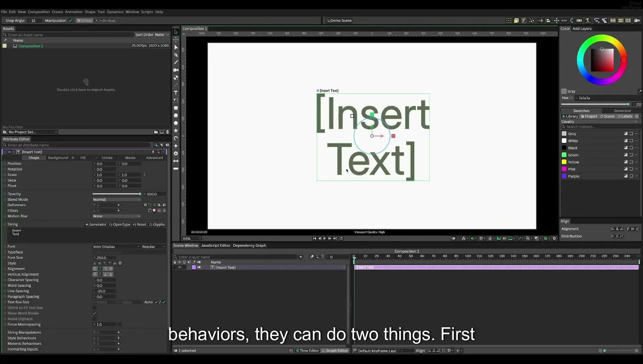
Task: Open the Inter Display font dropdown
Action: coord(117,247)
